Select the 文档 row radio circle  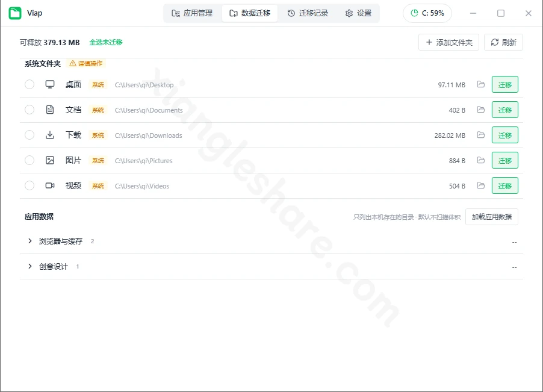pos(29,110)
